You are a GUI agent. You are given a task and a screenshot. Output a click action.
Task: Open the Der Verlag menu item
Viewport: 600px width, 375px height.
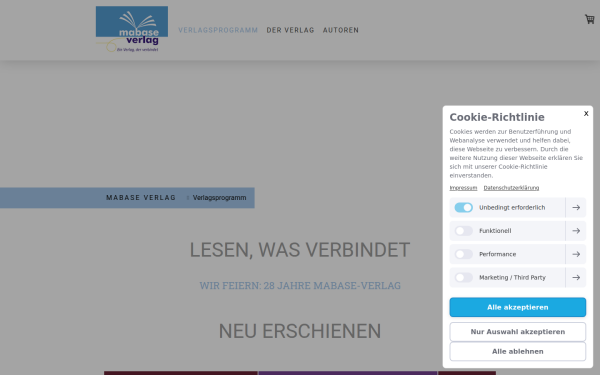[290, 30]
